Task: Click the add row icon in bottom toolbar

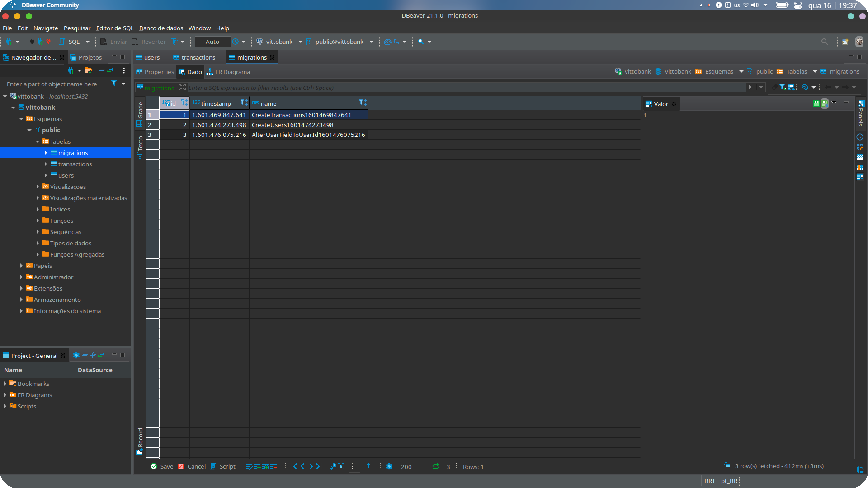Action: click(x=257, y=467)
